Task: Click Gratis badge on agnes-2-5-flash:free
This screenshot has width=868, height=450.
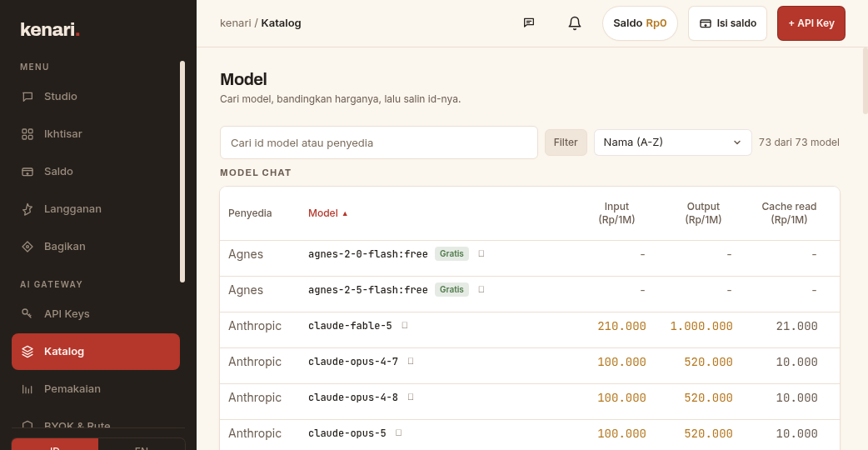Action: tap(451, 289)
